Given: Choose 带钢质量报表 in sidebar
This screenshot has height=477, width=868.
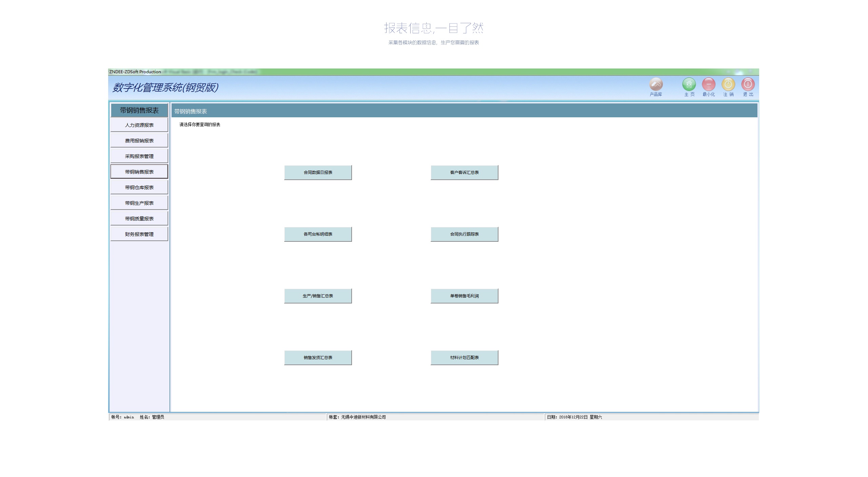Looking at the screenshot, I should (x=139, y=219).
